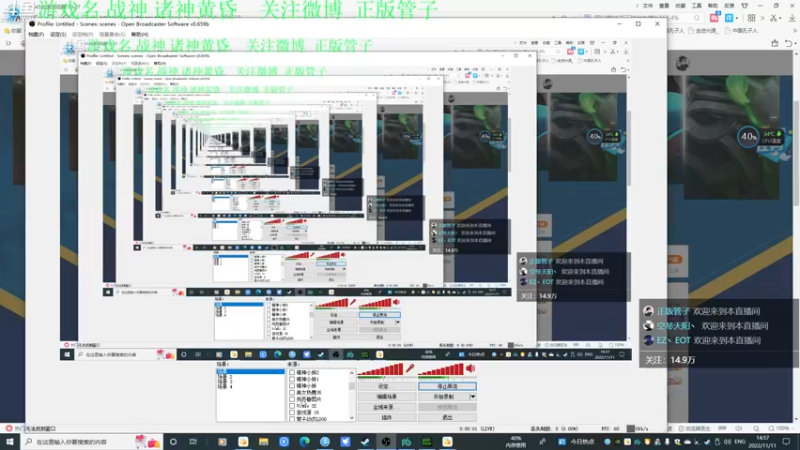Click the share icon below the browser bookmarks

coord(774,43)
